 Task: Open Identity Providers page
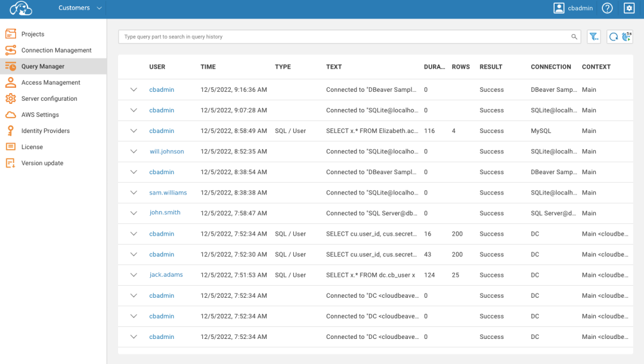coord(45,131)
